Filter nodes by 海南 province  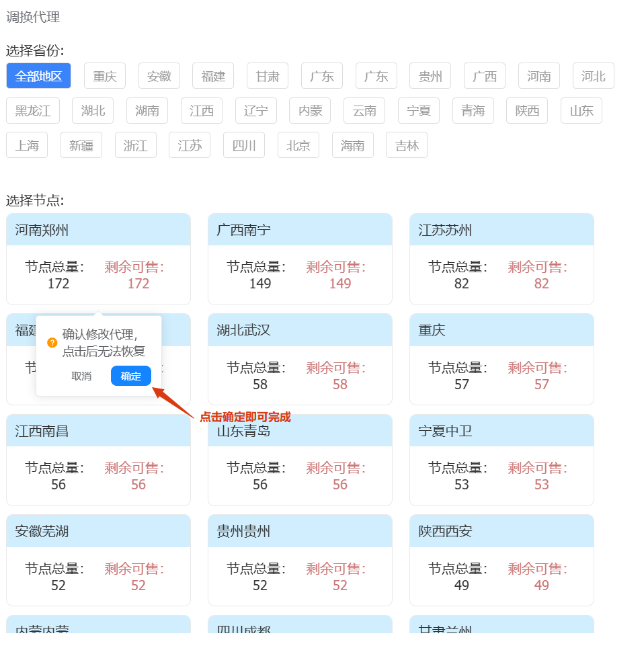353,145
